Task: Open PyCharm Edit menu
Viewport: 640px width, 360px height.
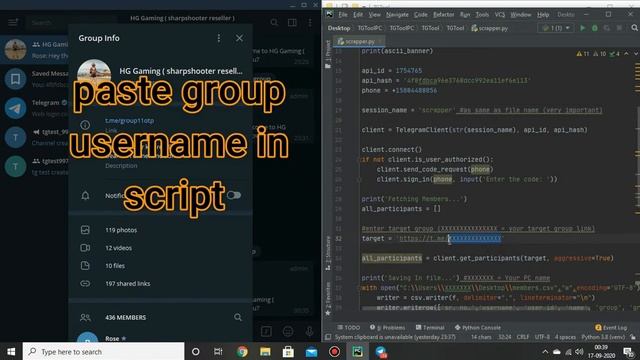Action: pos(358,15)
